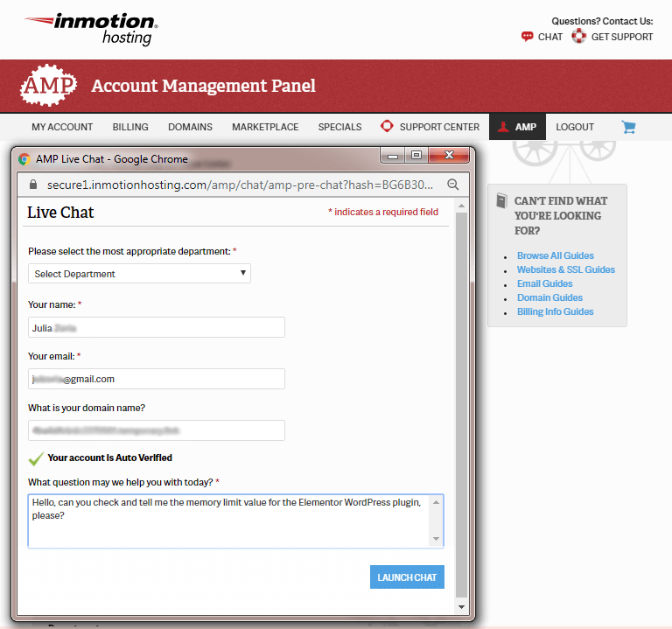
Task: Open the DOMAINS menu
Action: click(x=190, y=127)
